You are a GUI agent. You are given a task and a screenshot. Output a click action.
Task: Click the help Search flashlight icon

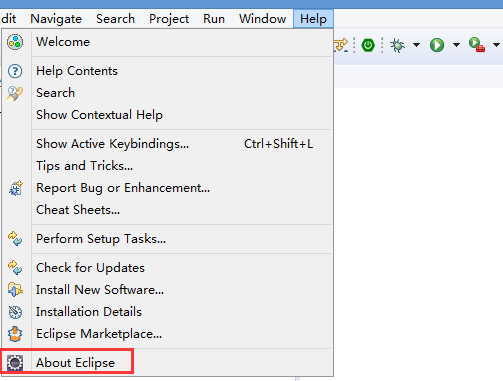(x=15, y=93)
